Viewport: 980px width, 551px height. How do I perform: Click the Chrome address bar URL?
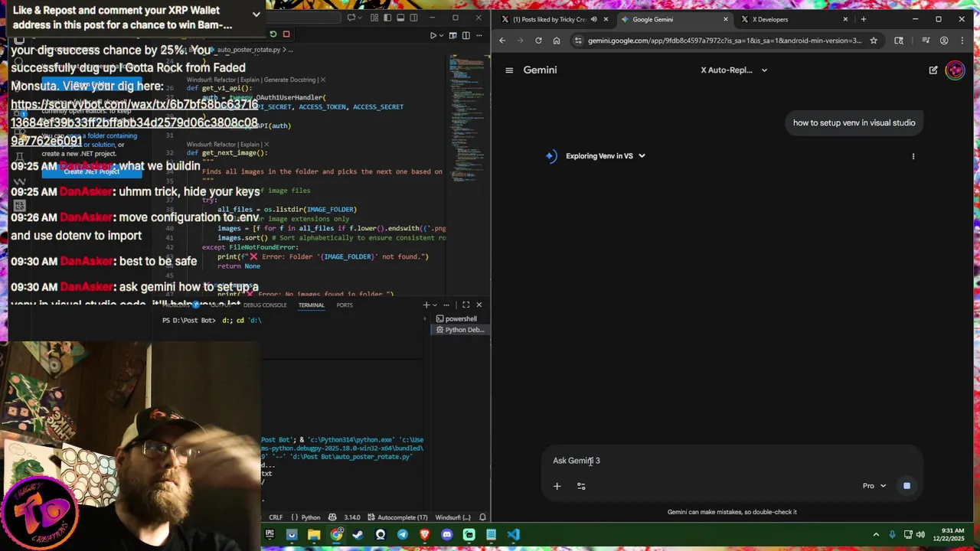point(724,41)
